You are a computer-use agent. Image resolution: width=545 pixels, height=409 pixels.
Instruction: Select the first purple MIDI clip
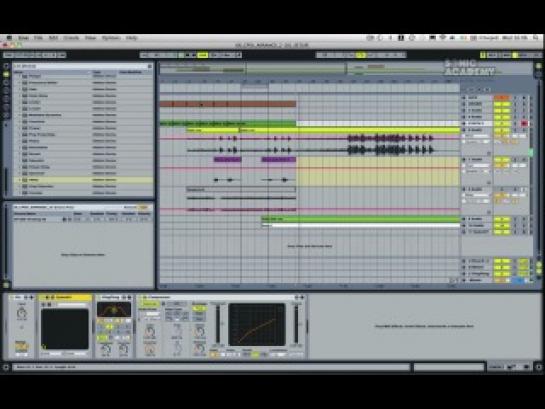[x=227, y=159]
